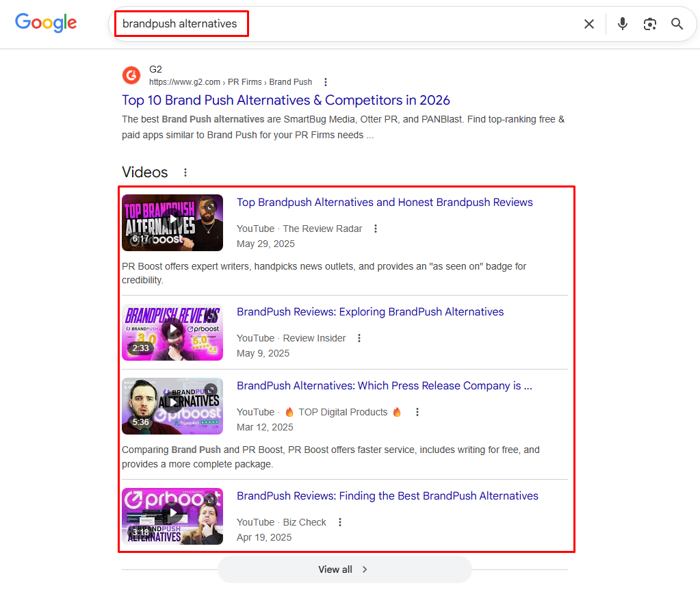Submit search with magnifier icon
Screen dimensions: 700x594
[x=677, y=24]
